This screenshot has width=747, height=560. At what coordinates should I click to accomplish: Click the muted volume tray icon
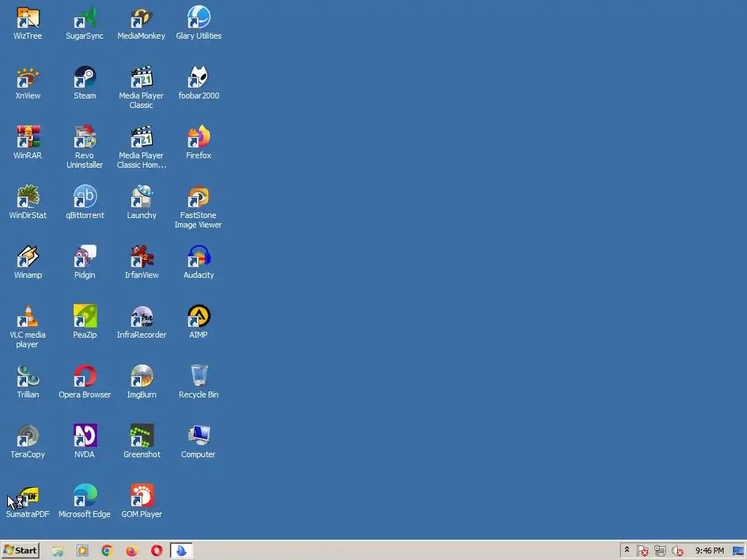tap(678, 551)
